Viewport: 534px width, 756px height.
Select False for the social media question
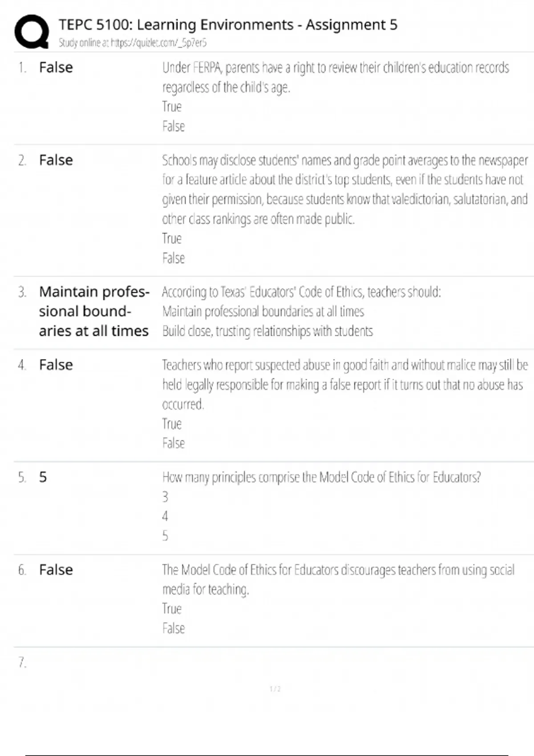point(173,628)
